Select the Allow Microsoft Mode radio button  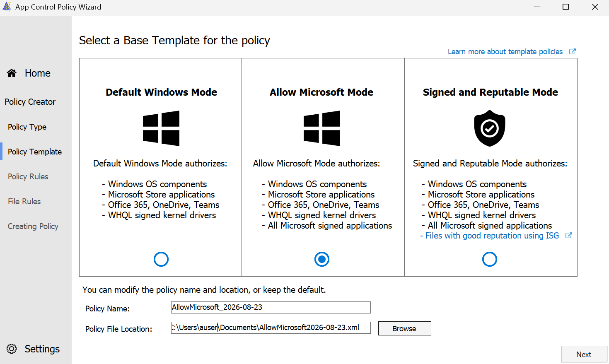[x=322, y=259]
